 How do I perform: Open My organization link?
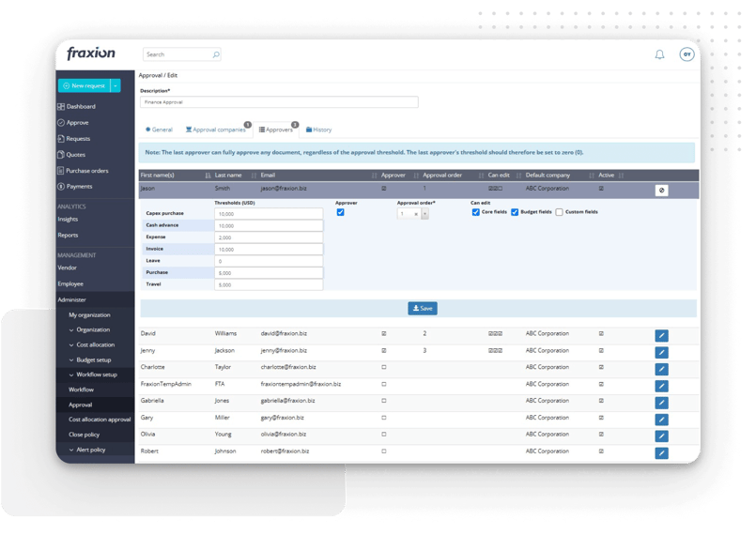click(89, 315)
